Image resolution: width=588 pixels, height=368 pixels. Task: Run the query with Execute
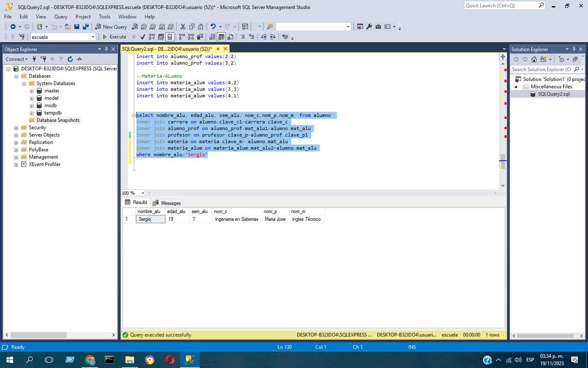pyautogui.click(x=114, y=36)
